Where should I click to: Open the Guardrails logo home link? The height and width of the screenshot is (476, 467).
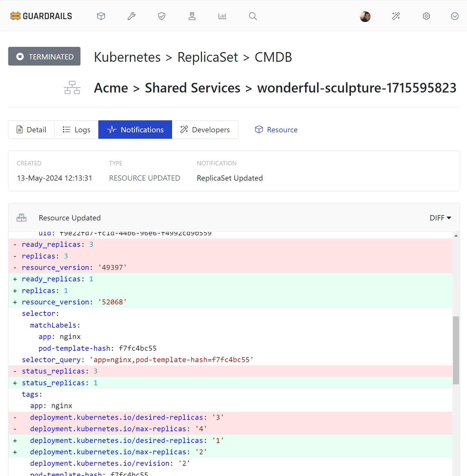coord(41,16)
